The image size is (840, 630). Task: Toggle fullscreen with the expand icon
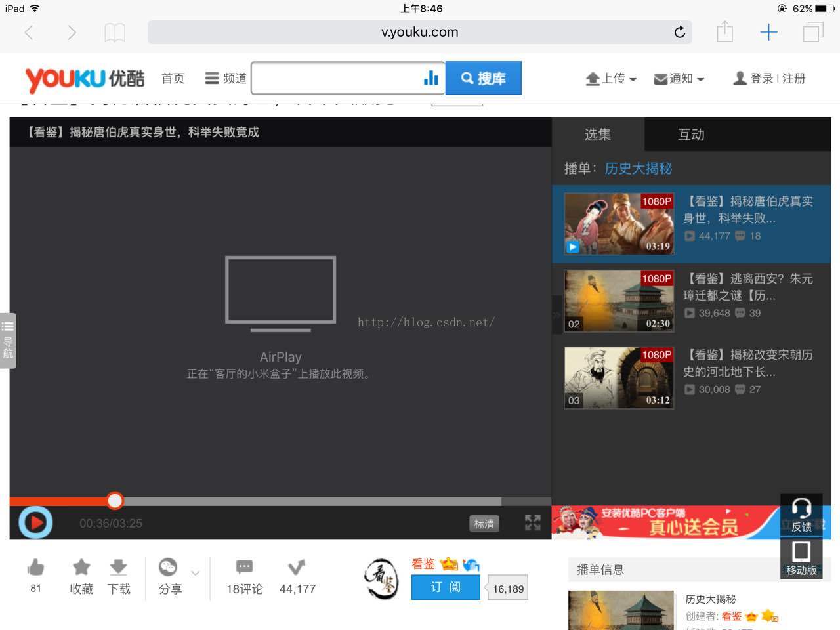coord(532,523)
